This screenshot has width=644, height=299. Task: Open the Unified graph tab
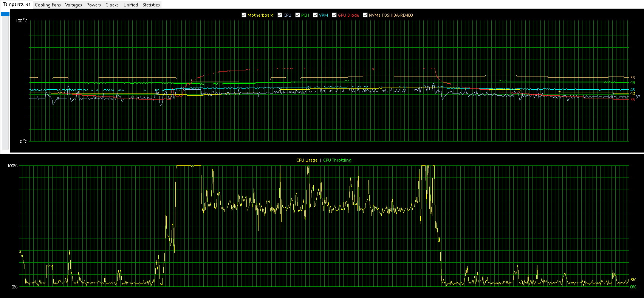[130, 5]
